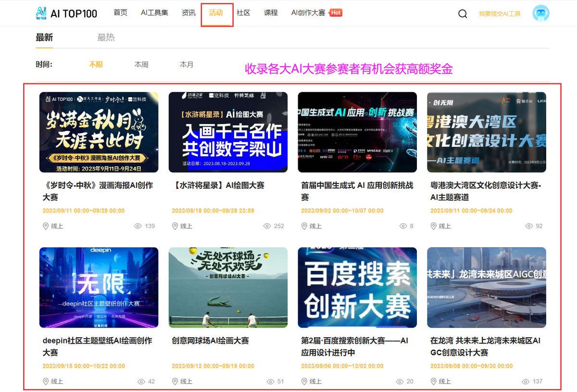The height and width of the screenshot is (392, 577).
Task: Click location pin on 粤港澳大湾区 card
Action: click(x=434, y=226)
